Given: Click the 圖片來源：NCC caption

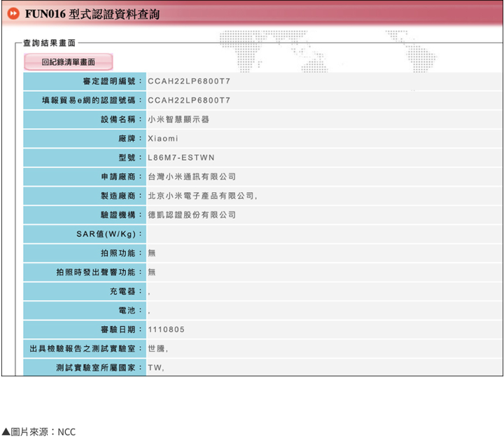Looking at the screenshot, I should (38, 432).
